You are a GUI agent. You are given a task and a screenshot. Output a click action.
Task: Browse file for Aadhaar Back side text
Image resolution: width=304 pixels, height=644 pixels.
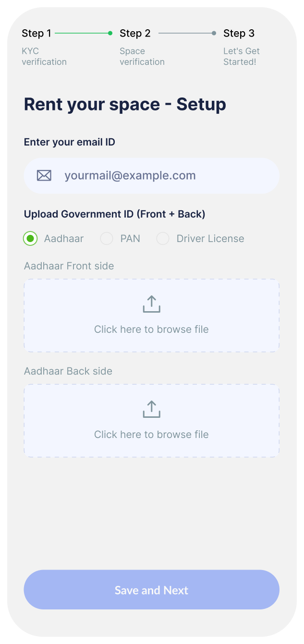click(151, 435)
